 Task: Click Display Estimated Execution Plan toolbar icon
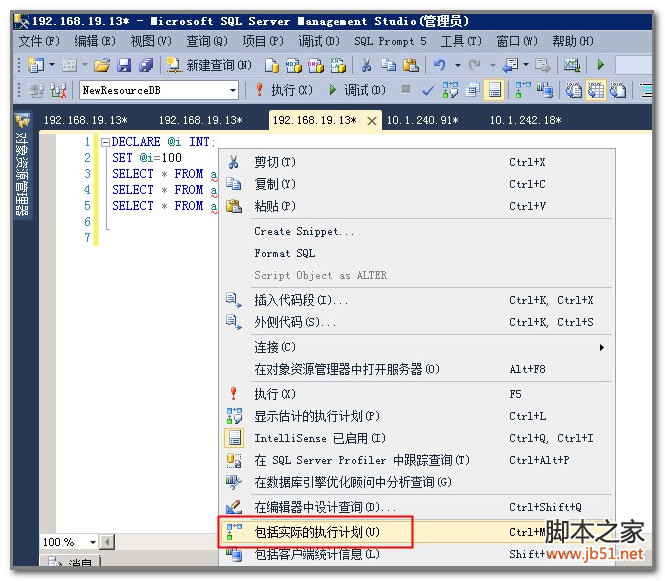450,90
